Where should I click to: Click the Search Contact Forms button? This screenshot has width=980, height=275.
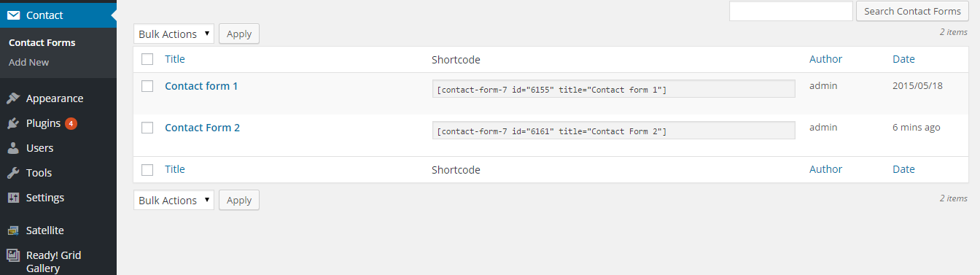[x=912, y=11]
